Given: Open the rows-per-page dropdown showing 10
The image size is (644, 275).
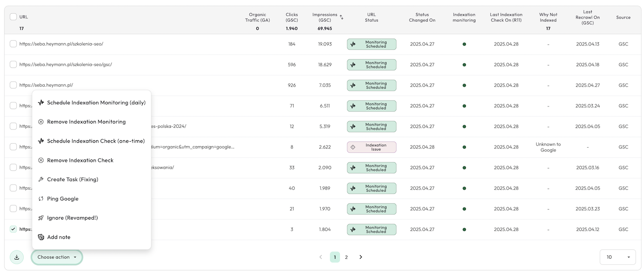Looking at the screenshot, I should [x=617, y=257].
